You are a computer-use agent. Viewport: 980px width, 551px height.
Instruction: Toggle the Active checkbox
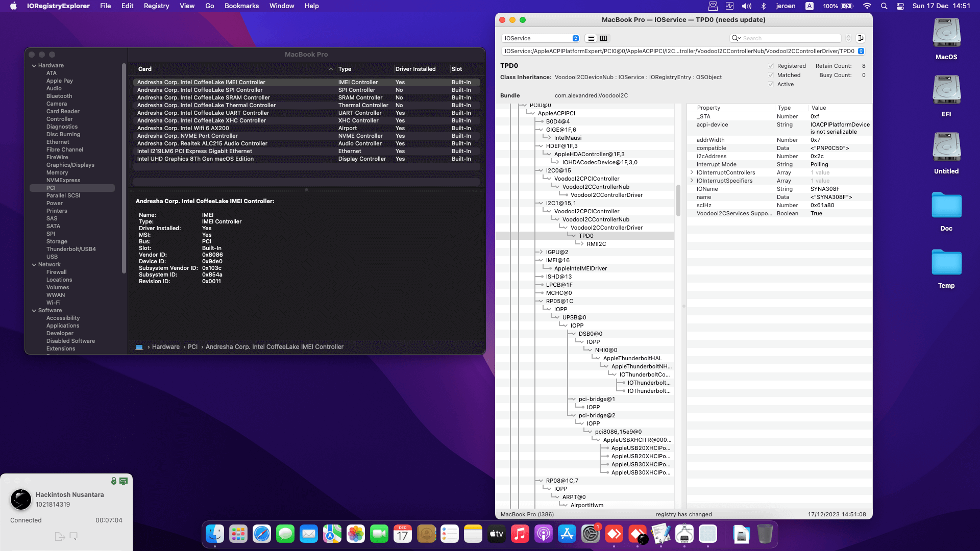point(771,84)
